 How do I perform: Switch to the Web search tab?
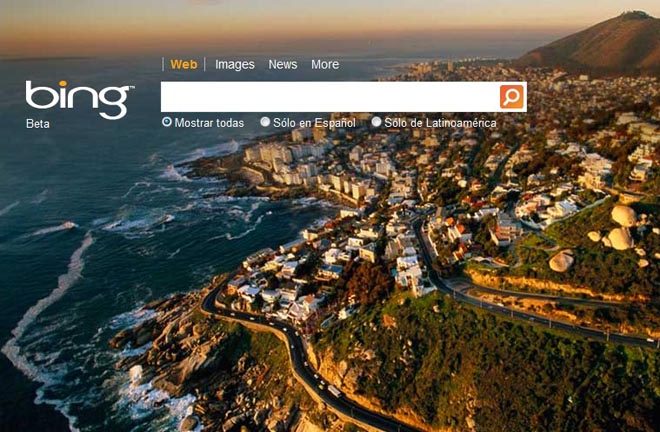point(184,64)
